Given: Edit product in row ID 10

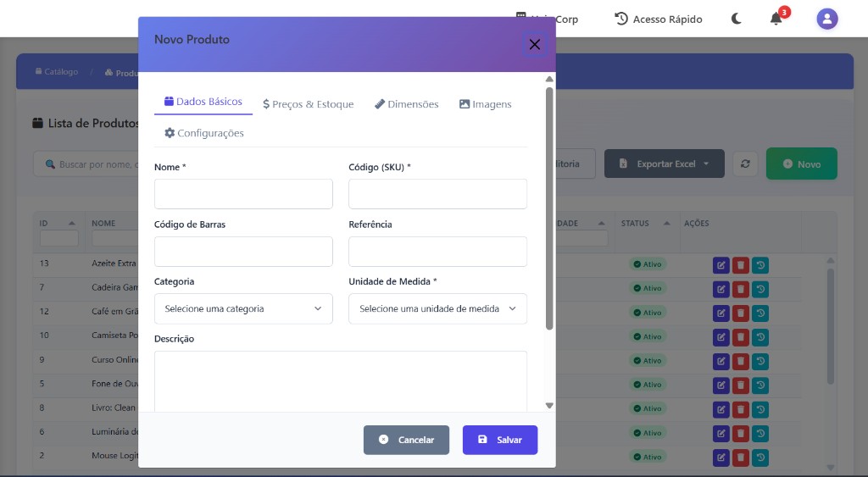Looking at the screenshot, I should tap(721, 337).
